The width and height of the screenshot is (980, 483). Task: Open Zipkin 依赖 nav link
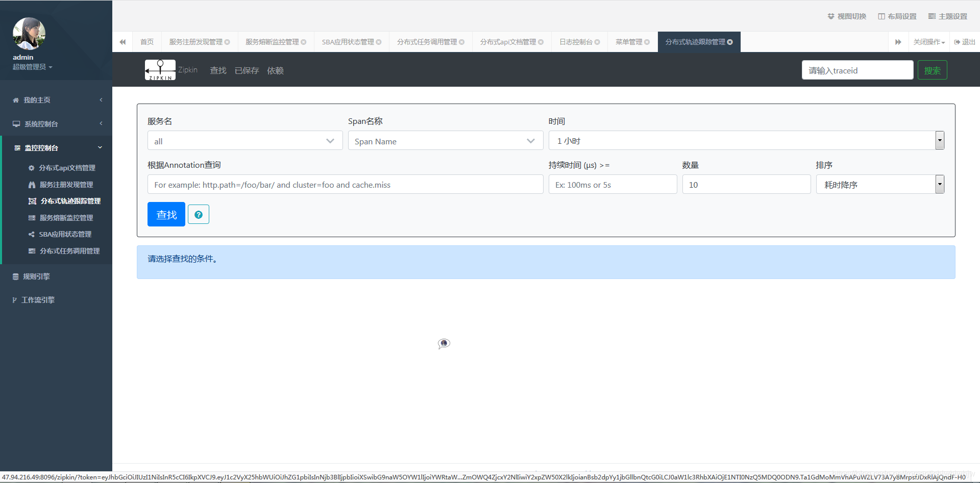pyautogui.click(x=275, y=70)
